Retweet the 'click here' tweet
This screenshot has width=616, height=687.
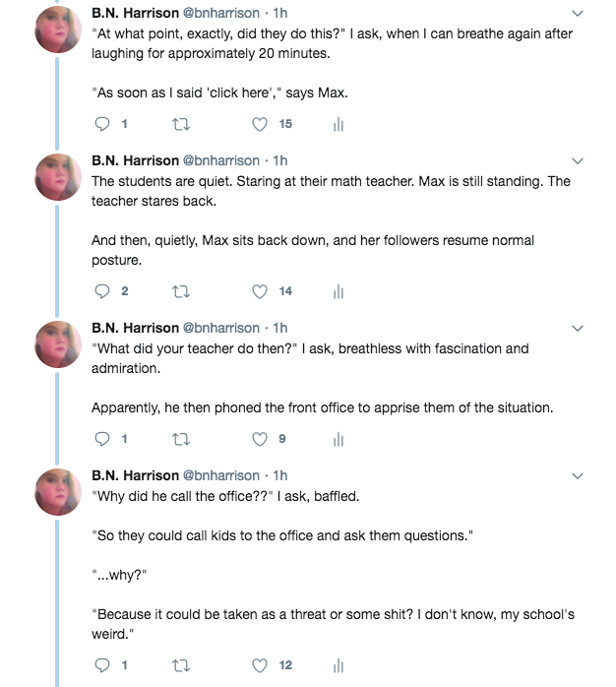click(180, 124)
